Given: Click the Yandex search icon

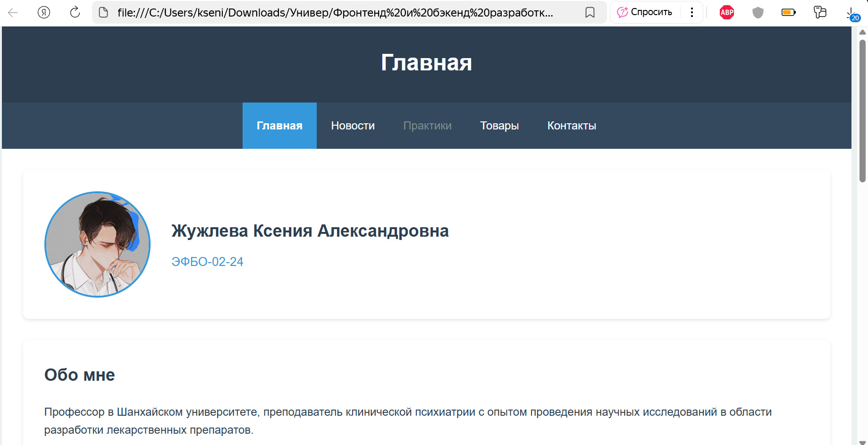Looking at the screenshot, I should (x=43, y=12).
